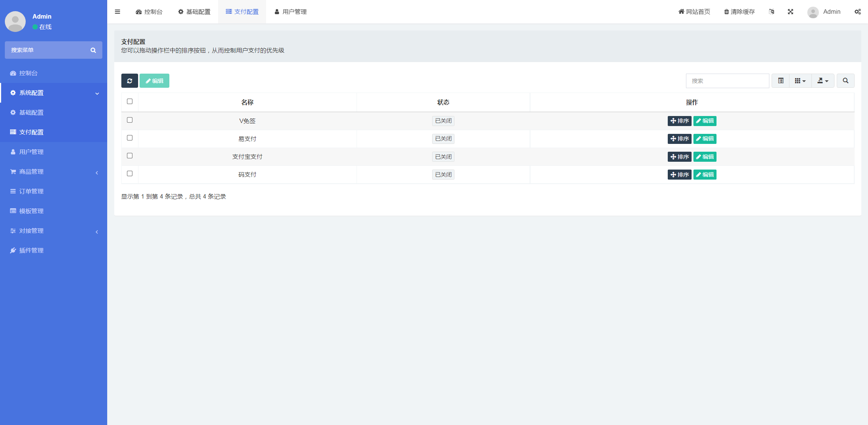
Task: Click the fullscreen expand icon
Action: (x=790, y=12)
